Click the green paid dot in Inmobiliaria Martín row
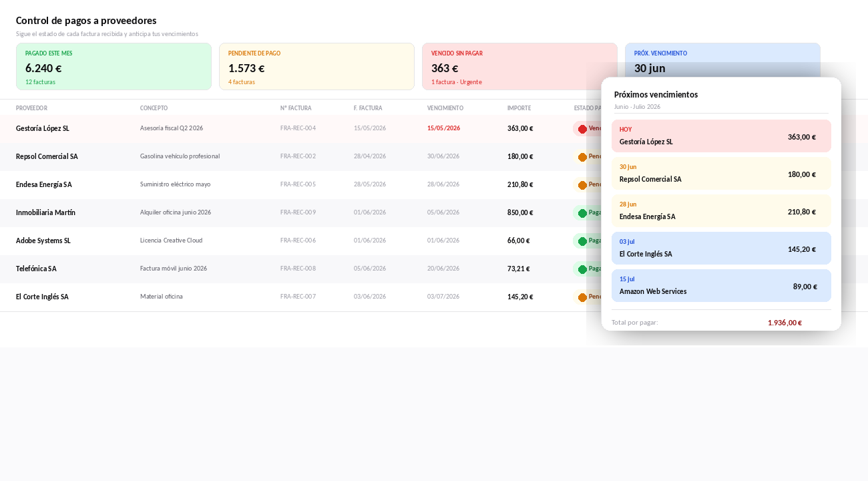868x481 pixels. coord(582,213)
